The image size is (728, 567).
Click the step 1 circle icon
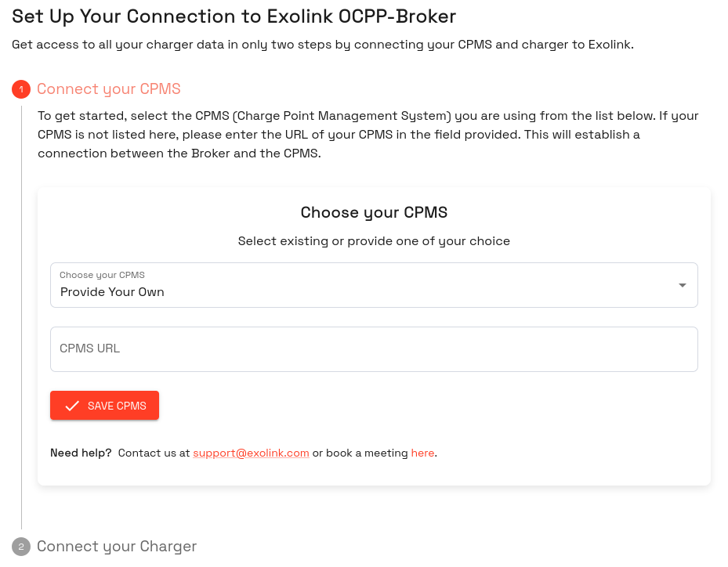click(x=21, y=89)
